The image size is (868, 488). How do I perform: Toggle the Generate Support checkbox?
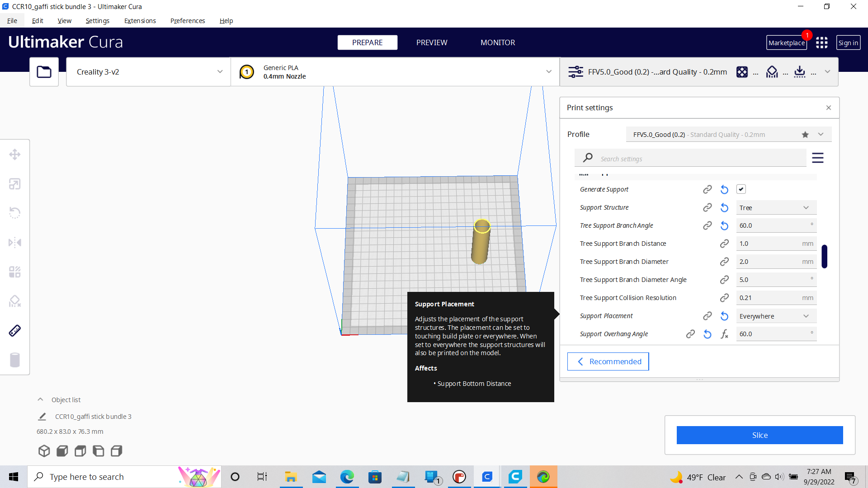click(741, 189)
